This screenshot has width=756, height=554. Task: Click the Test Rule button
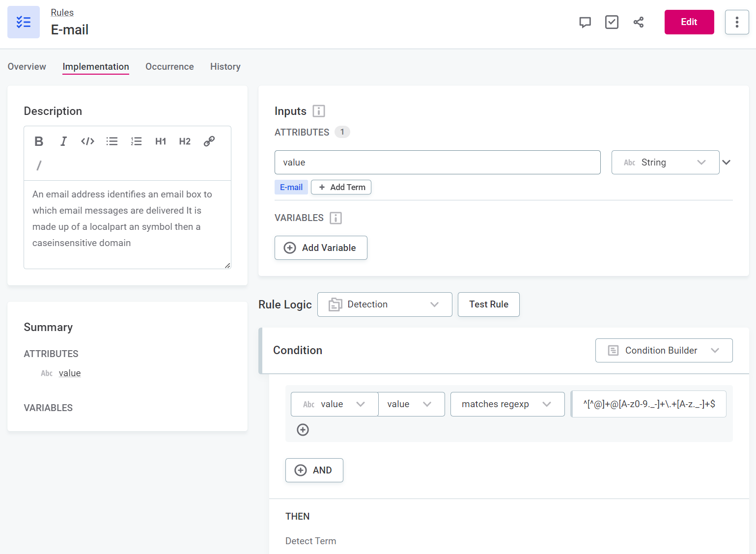[x=488, y=305]
